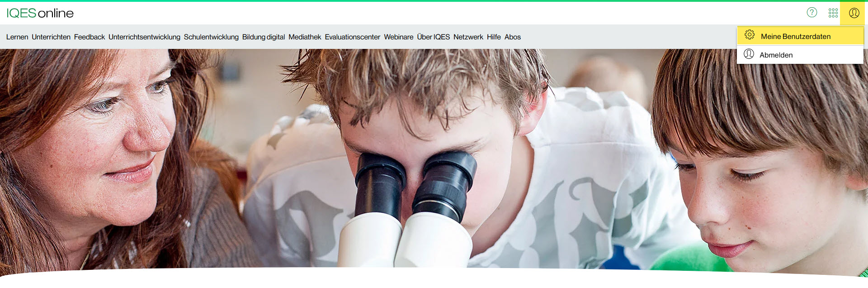Open the Über IQES menu
Viewport: 868px width, 288px height.
tap(434, 37)
